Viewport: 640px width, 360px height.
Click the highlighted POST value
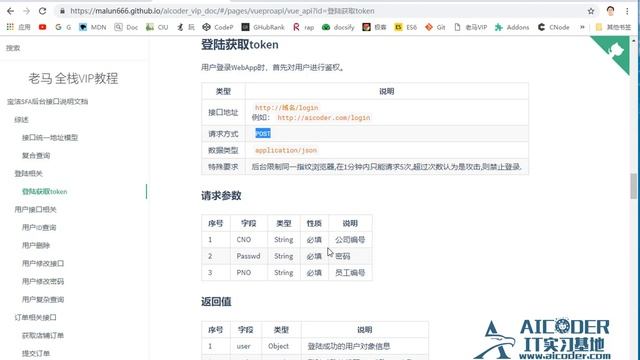tap(263, 133)
